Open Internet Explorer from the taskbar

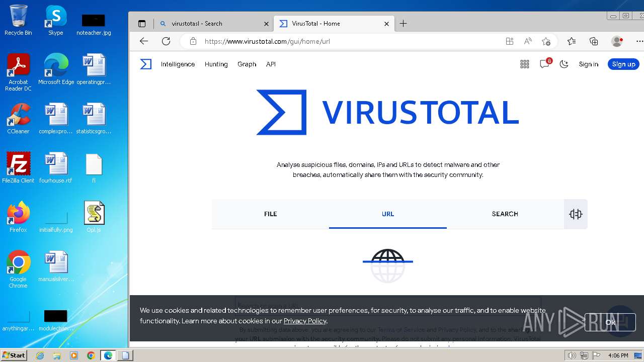pos(40,355)
